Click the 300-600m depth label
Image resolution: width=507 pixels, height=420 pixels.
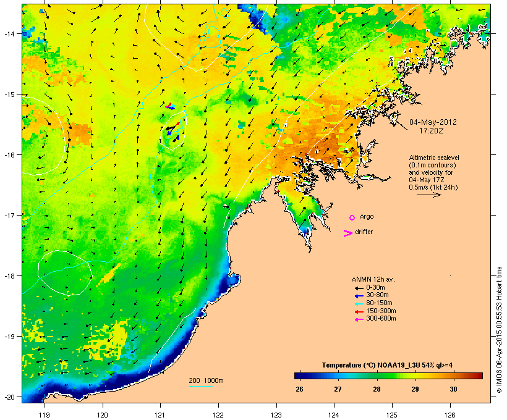[x=381, y=318]
